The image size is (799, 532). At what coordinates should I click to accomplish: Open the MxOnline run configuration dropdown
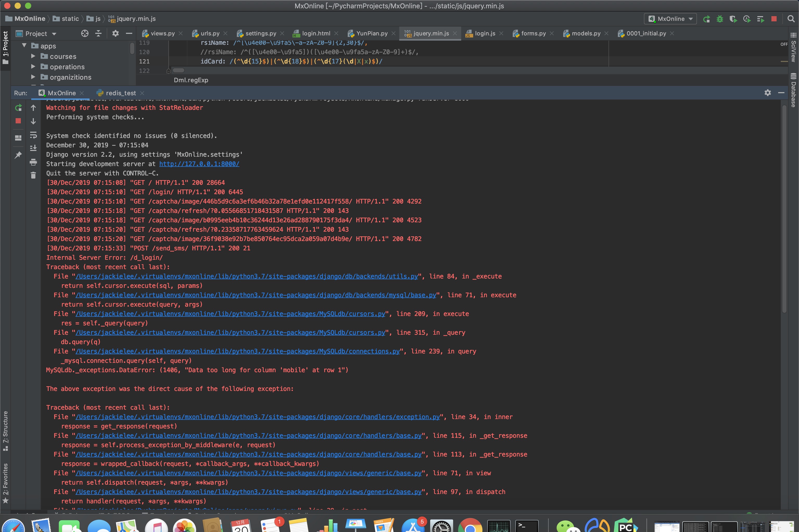point(670,19)
